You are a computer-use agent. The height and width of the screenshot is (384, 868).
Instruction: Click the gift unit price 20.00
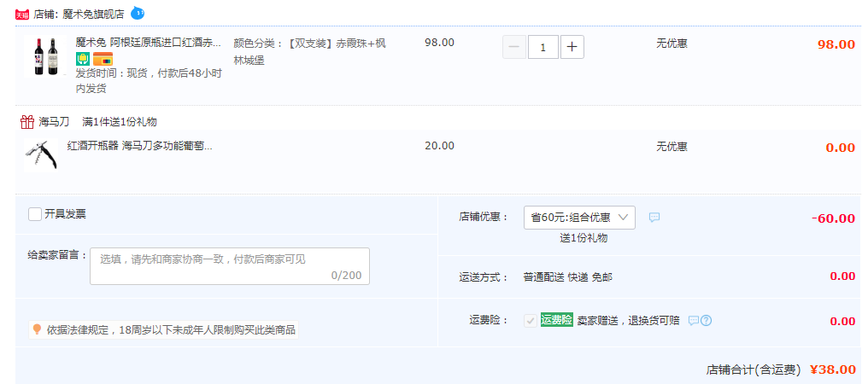439,146
